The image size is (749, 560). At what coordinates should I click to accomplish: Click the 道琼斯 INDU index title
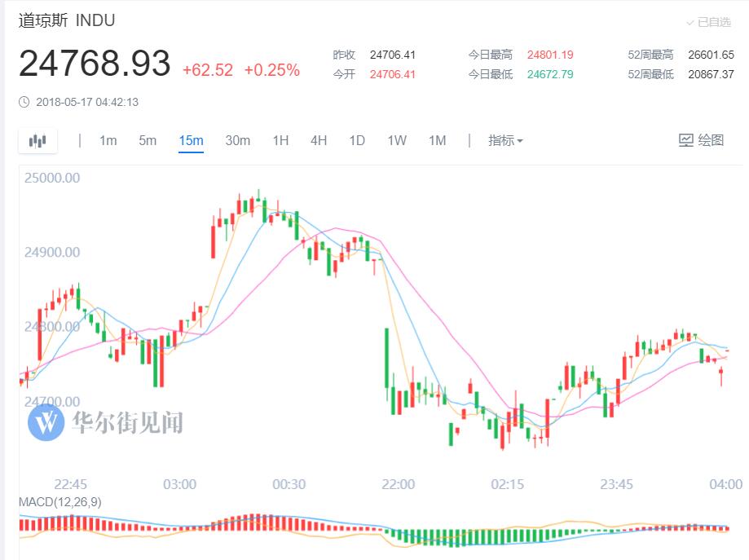(67, 20)
